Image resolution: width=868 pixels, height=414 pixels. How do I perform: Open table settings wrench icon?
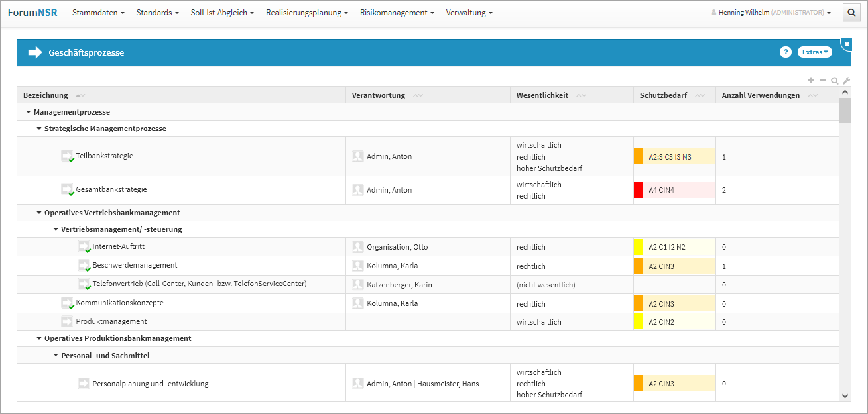(846, 81)
